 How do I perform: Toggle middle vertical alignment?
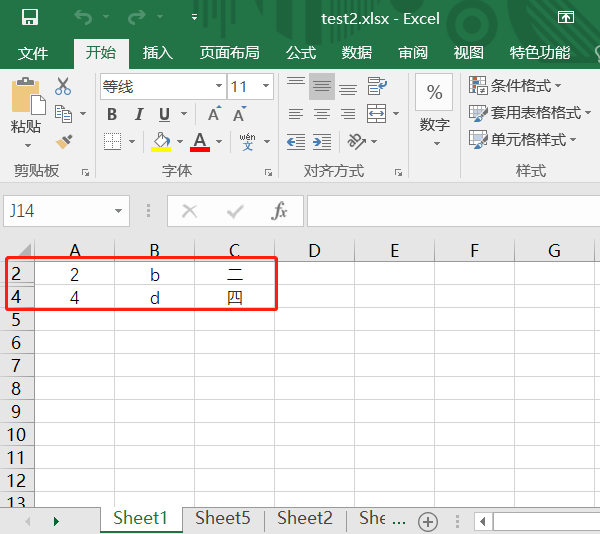tap(322, 87)
